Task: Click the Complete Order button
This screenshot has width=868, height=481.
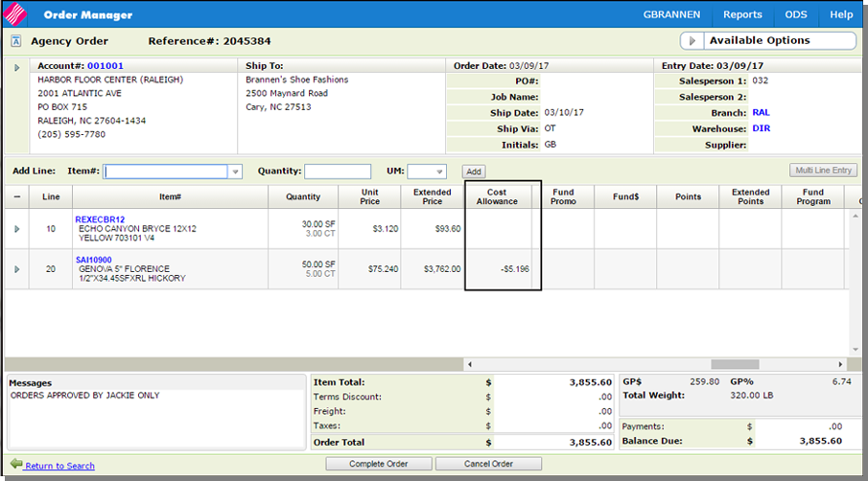Action: click(x=379, y=464)
